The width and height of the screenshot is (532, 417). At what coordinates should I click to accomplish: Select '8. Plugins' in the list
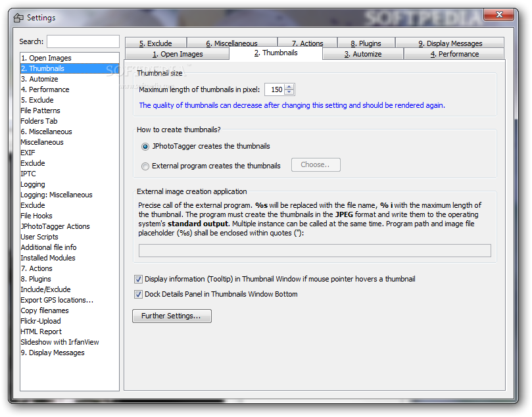pyautogui.click(x=70, y=279)
